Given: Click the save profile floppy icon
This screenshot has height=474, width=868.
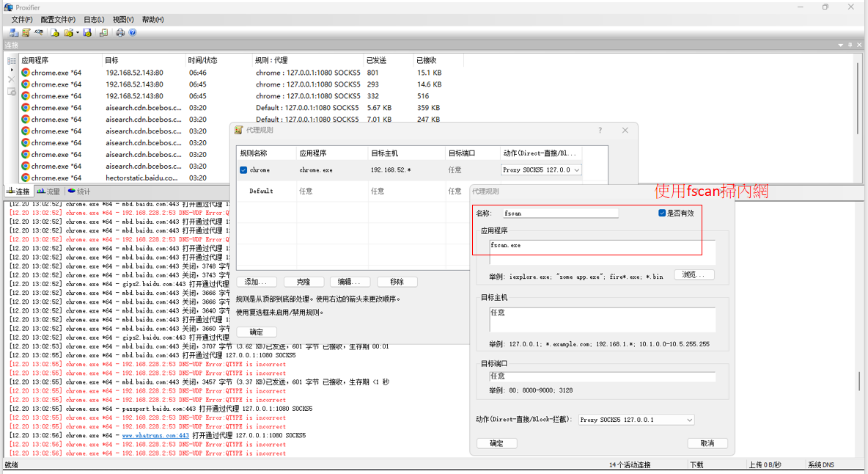Looking at the screenshot, I should [x=87, y=33].
